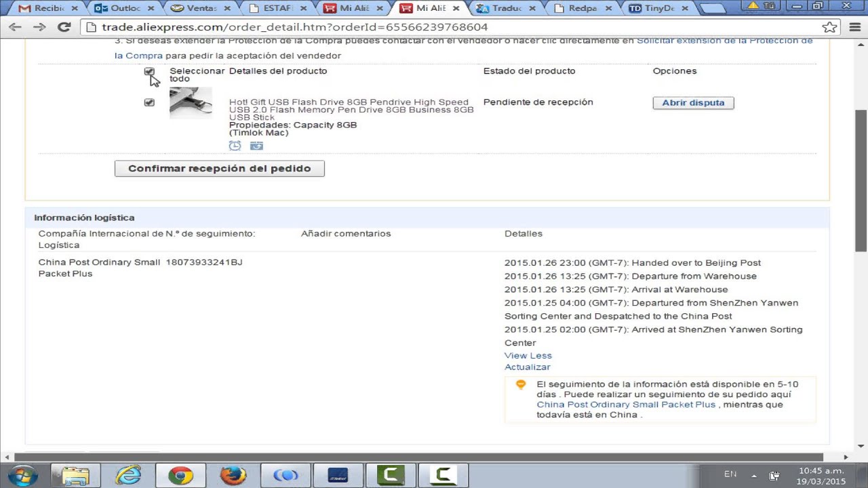This screenshot has height=488, width=868.
Task: Open the Chrome menu
Action: pos(854,27)
